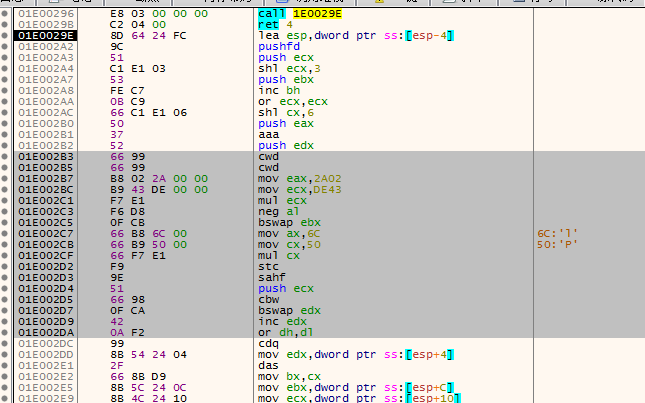The width and height of the screenshot is (645, 403).
Task: Set breakpoint on the 01E002B7 row bullet
Action: [x=5, y=179]
